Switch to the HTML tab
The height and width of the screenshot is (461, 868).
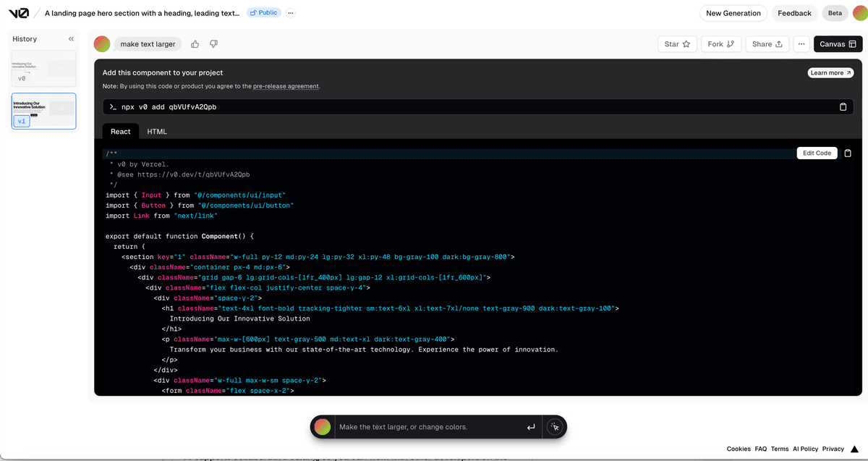[157, 132]
